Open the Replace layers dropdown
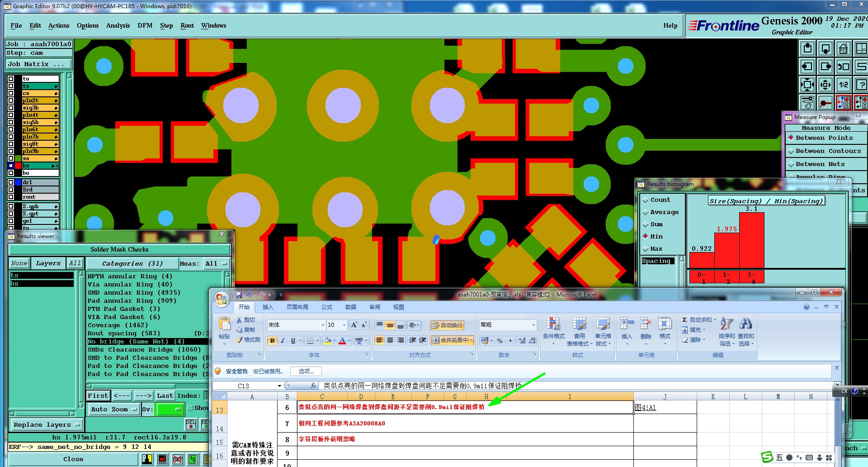868x467 pixels. tap(47, 424)
